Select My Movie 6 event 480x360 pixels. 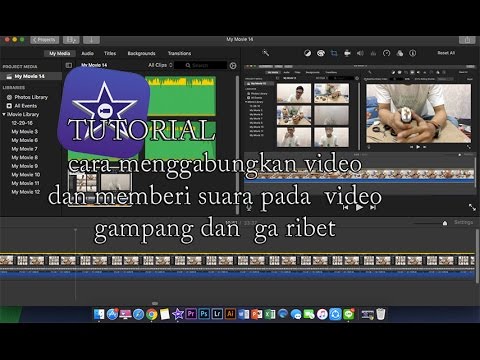click(25, 140)
